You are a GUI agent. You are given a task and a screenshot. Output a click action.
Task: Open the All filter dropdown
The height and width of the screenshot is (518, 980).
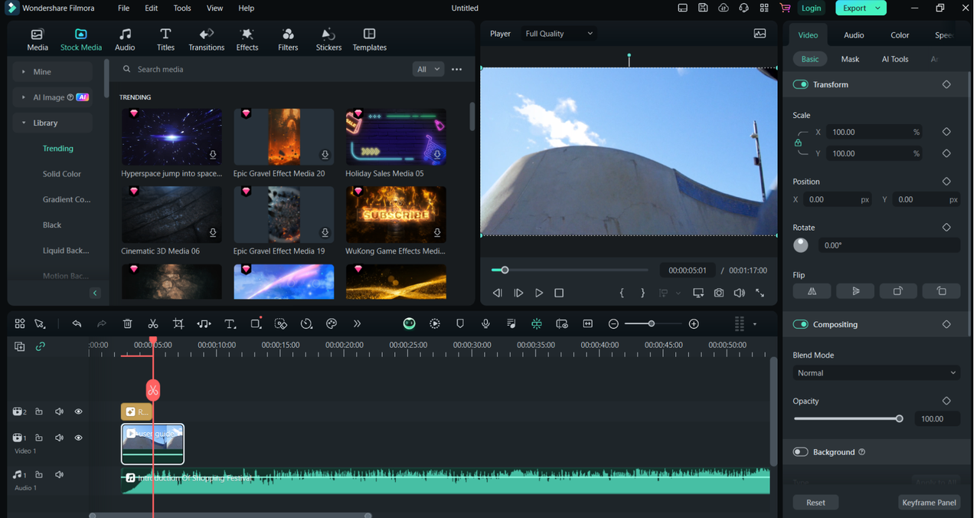click(x=428, y=69)
